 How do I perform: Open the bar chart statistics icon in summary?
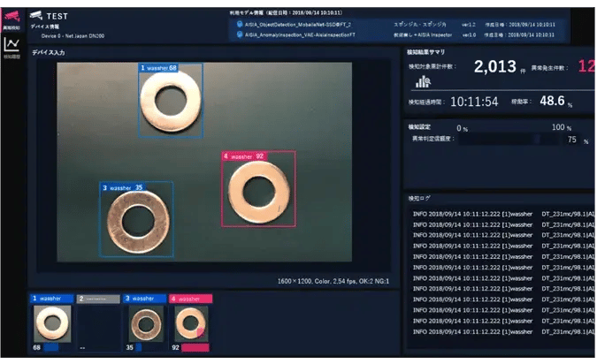[423, 81]
